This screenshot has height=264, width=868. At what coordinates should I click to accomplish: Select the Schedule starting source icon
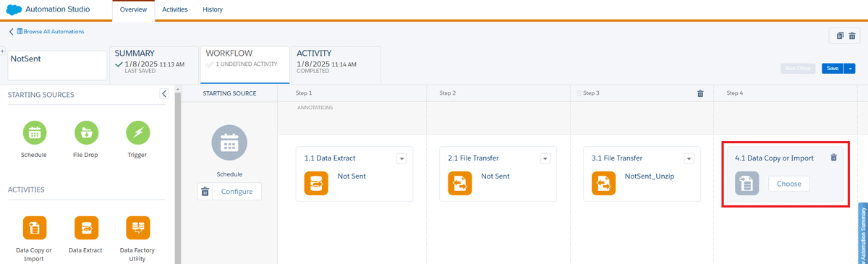pos(35,133)
